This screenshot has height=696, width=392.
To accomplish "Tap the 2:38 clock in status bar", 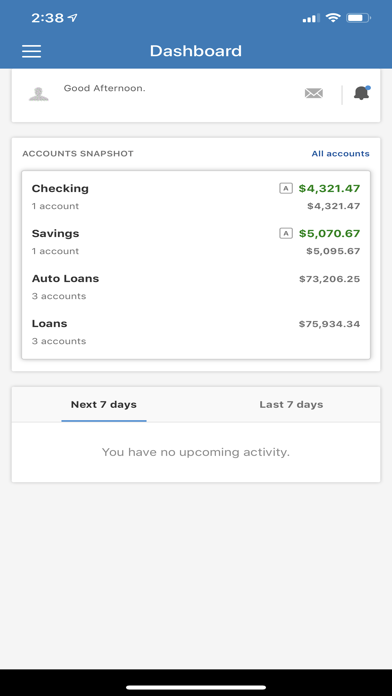I will tap(48, 18).
